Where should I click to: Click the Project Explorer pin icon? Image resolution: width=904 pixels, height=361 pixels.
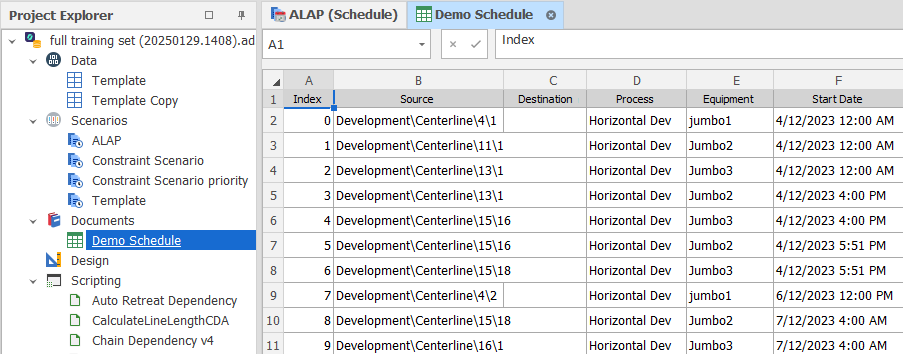click(x=242, y=16)
